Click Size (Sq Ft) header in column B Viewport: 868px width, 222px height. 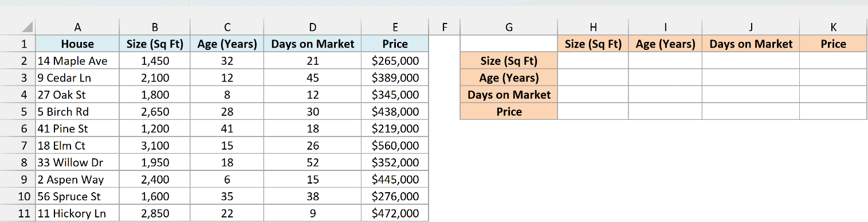click(155, 44)
